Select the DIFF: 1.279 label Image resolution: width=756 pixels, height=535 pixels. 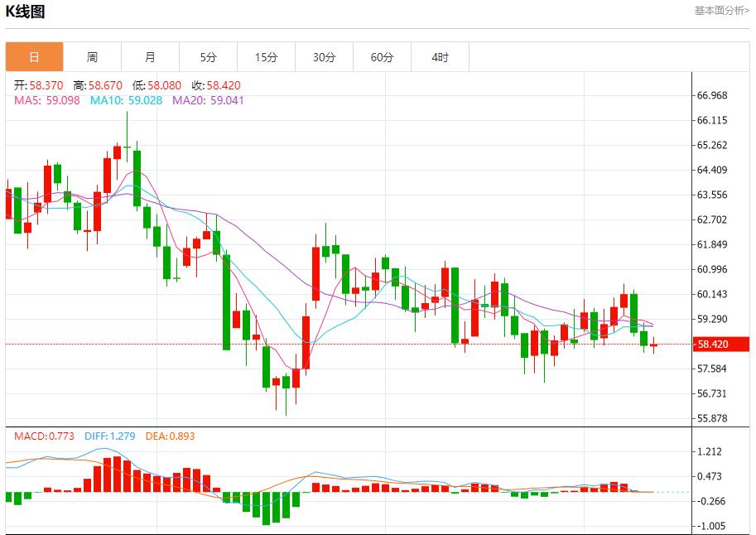pyautogui.click(x=111, y=436)
